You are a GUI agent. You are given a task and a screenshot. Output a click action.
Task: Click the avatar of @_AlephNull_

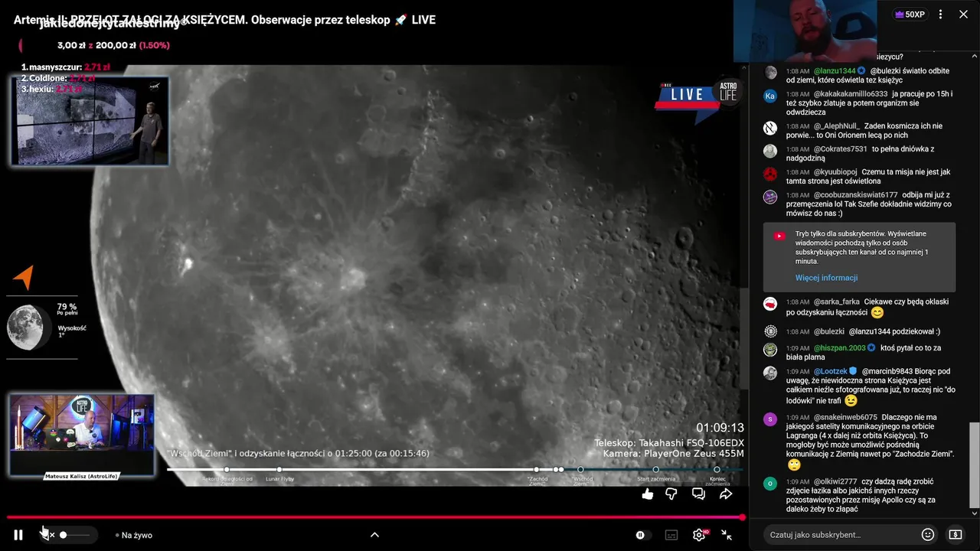point(770,128)
